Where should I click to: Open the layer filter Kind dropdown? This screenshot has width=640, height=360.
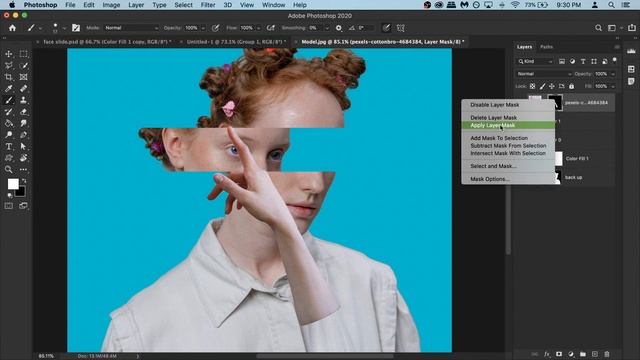pyautogui.click(x=535, y=61)
